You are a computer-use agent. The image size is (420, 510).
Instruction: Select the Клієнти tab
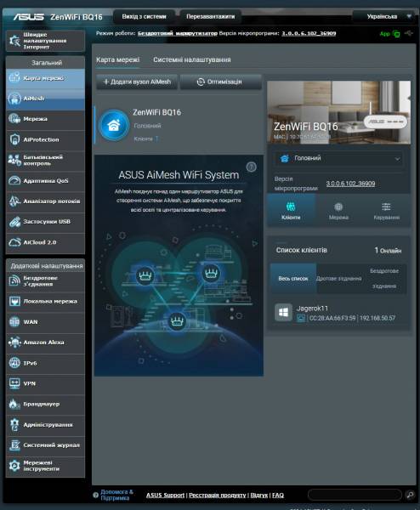(291, 211)
